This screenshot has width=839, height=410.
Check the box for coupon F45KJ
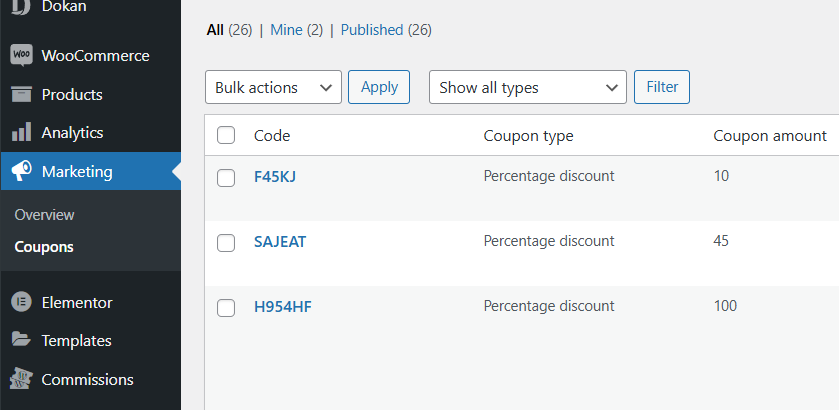tap(226, 177)
